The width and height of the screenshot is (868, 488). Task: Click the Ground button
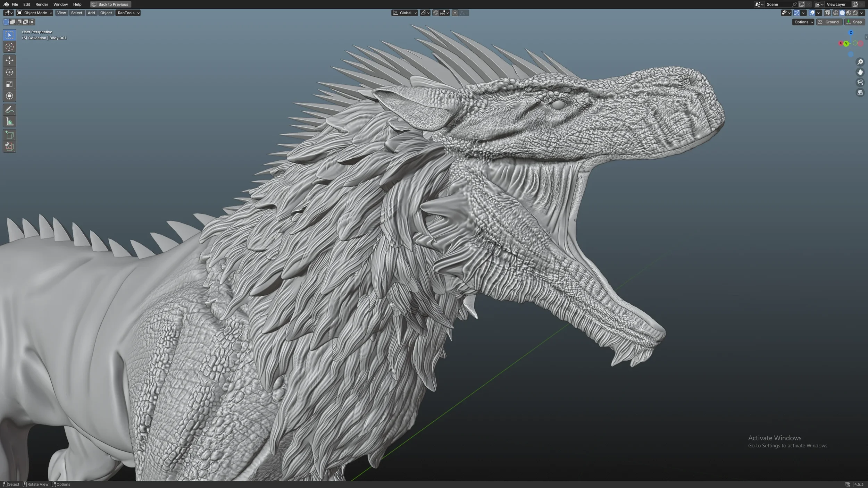pyautogui.click(x=829, y=22)
